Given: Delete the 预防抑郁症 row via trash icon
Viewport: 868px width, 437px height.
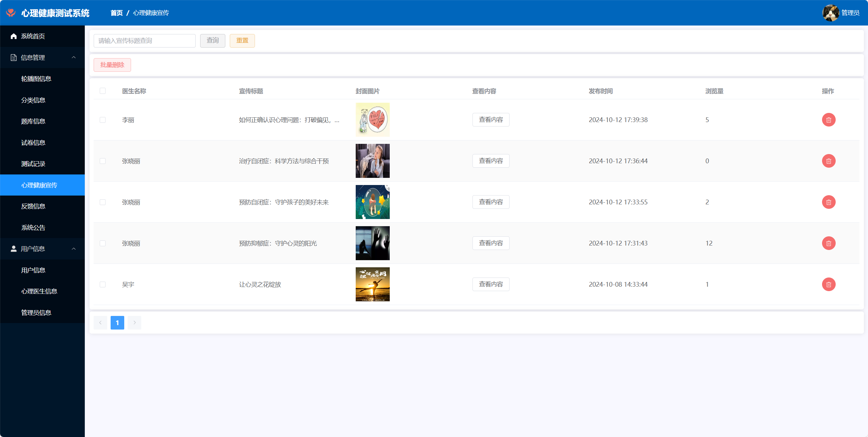Looking at the screenshot, I should [829, 243].
